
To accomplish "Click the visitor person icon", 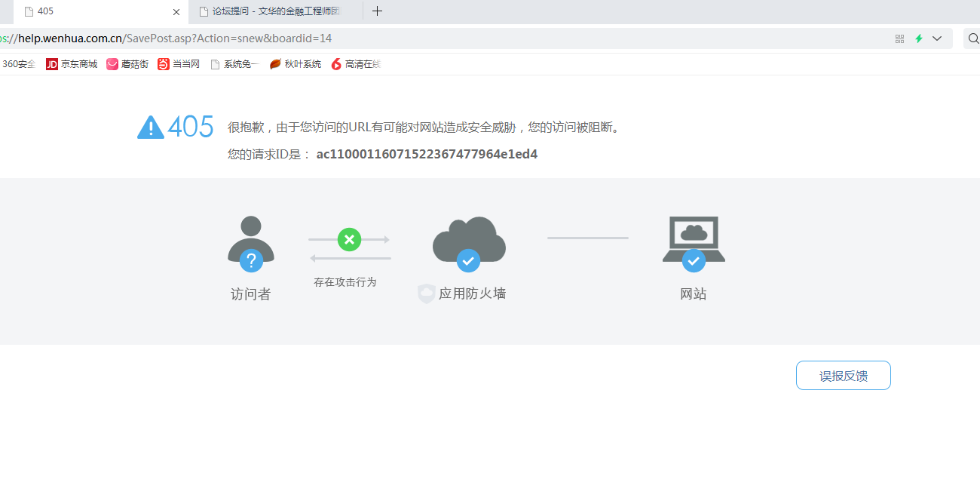I will tap(250, 241).
